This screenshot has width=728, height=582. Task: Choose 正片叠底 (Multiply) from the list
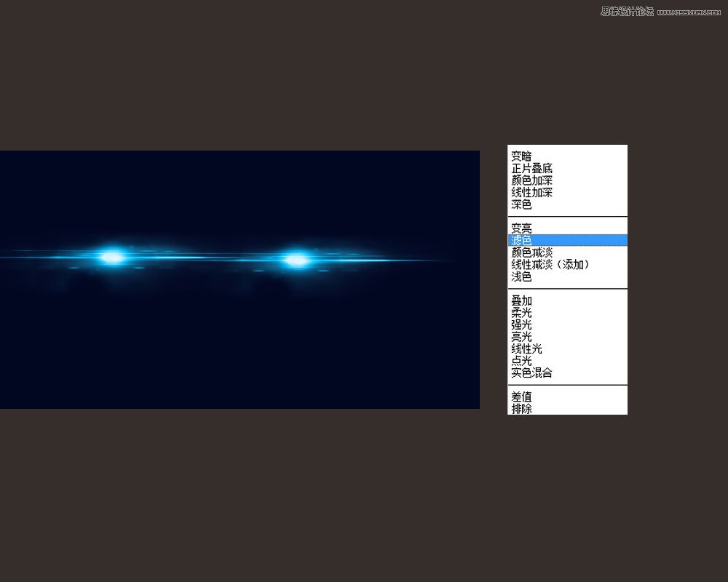point(531,169)
